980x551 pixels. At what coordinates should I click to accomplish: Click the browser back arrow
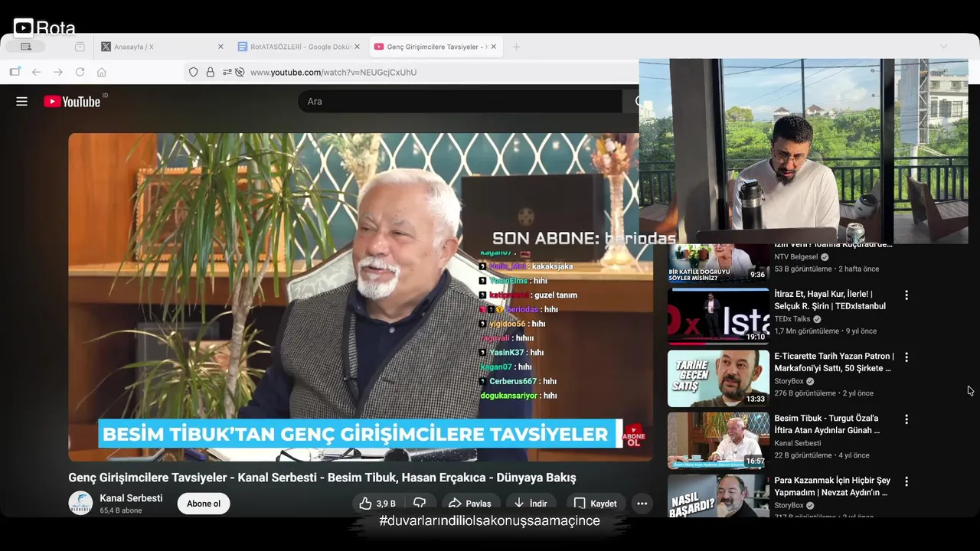[36, 72]
